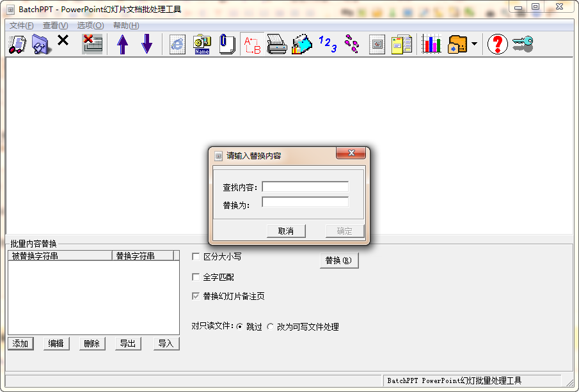Open help via red question mark icon
The height and width of the screenshot is (392, 579).
[497, 44]
